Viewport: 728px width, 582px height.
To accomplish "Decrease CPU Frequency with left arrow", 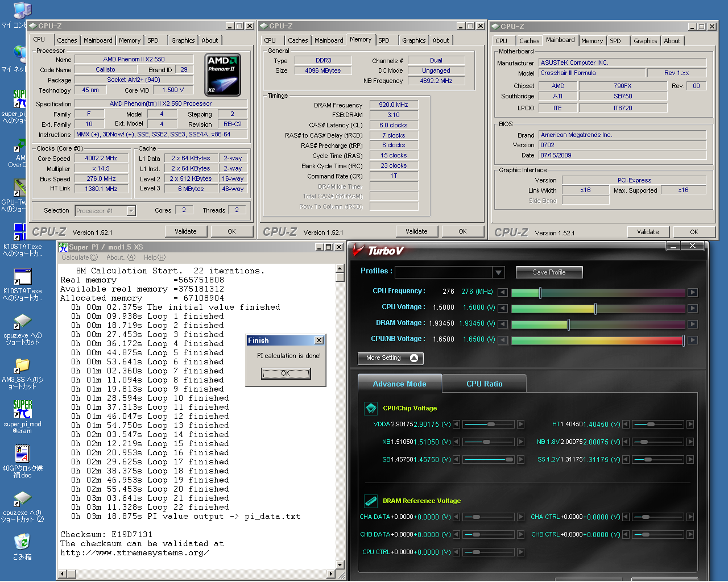I will tap(502, 292).
